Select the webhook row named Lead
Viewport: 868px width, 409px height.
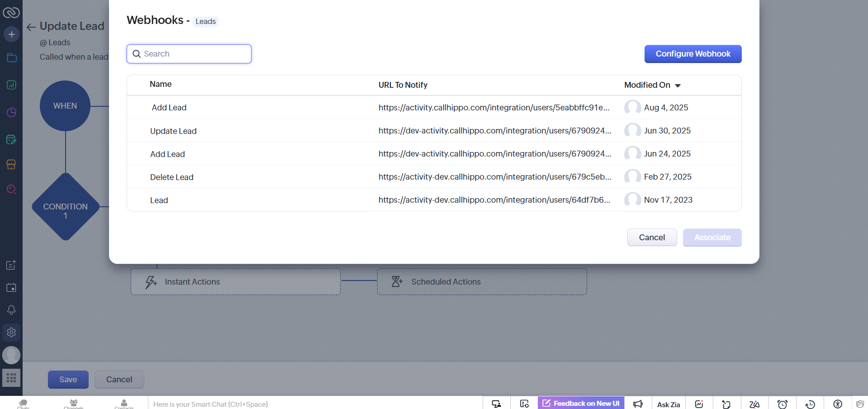(434, 200)
